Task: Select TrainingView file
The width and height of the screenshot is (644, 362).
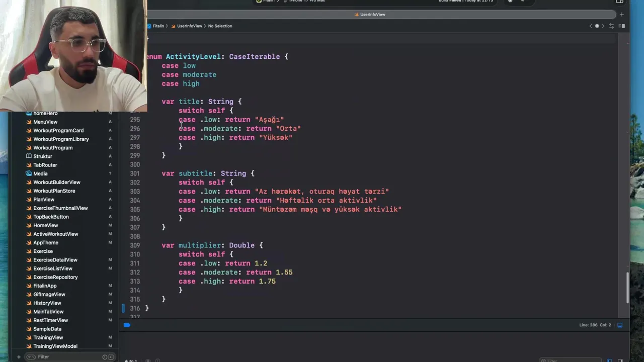Action: pyautogui.click(x=48, y=337)
